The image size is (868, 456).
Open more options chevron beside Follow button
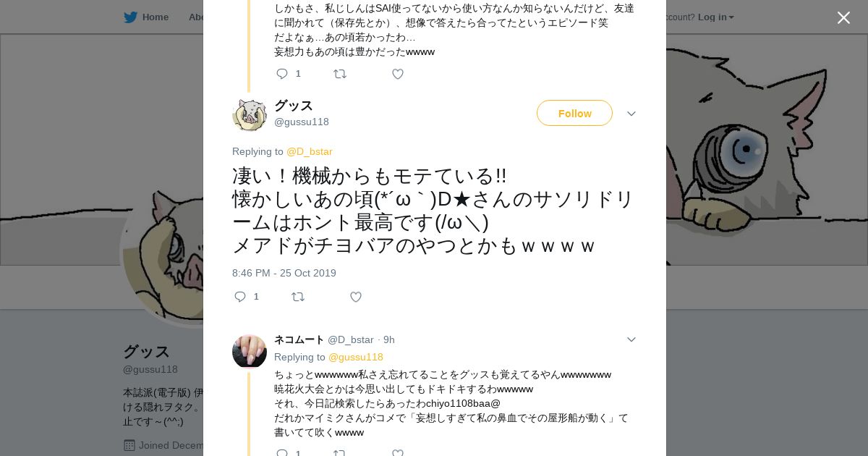631,114
